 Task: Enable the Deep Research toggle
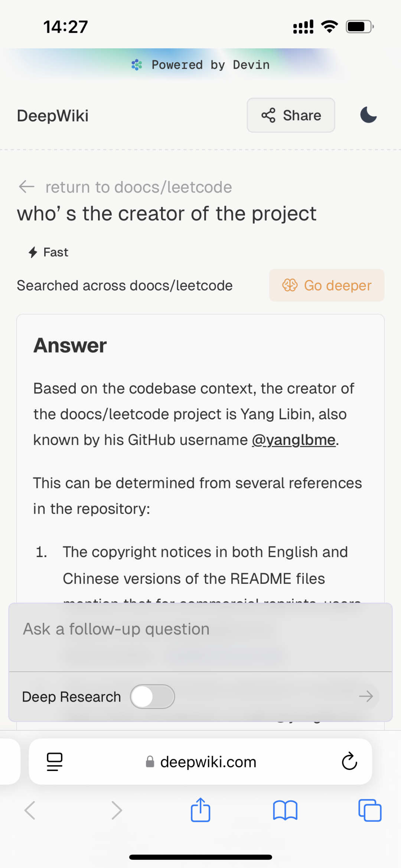pos(152,696)
